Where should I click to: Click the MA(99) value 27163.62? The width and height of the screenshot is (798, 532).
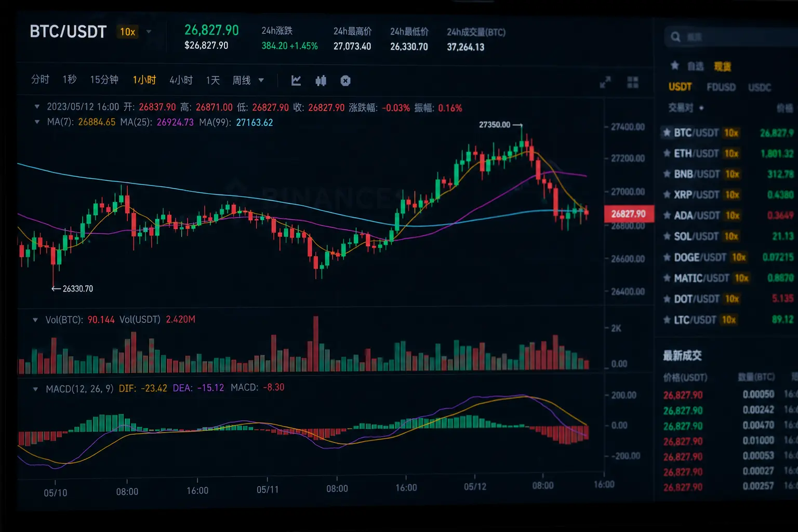tap(255, 122)
